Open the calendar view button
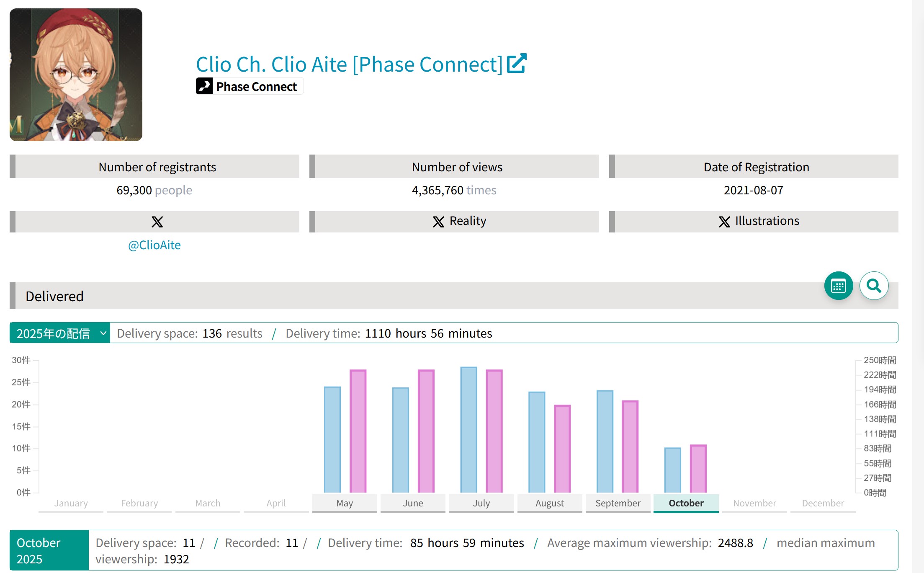The height and width of the screenshot is (573, 924). (x=838, y=286)
